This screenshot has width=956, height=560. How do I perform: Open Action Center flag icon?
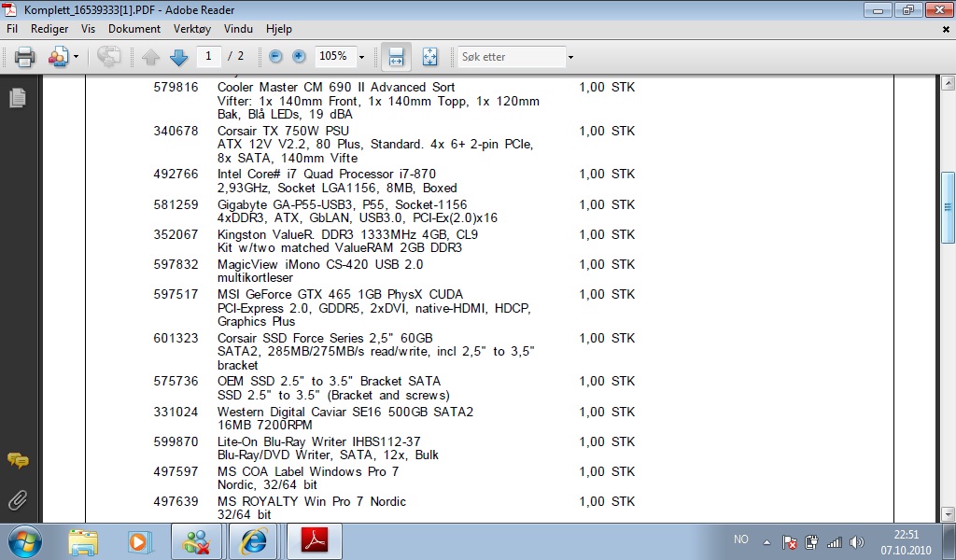(x=789, y=541)
